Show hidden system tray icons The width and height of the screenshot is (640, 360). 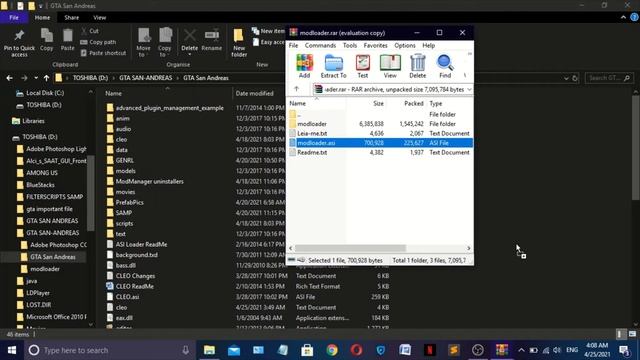click(521, 350)
